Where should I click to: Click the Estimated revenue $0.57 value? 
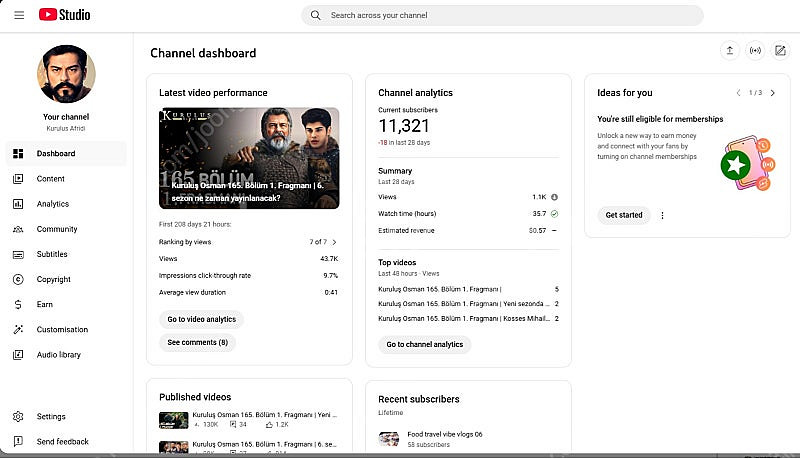(537, 231)
